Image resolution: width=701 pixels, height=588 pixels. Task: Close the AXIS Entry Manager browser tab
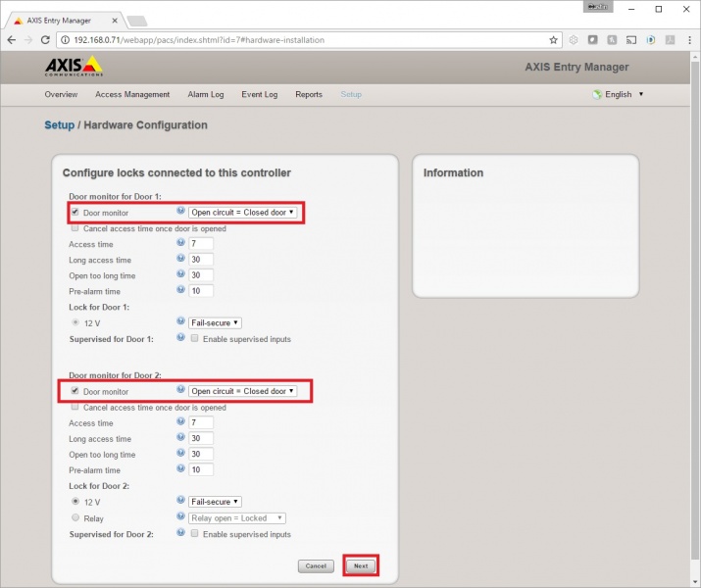[x=115, y=21]
